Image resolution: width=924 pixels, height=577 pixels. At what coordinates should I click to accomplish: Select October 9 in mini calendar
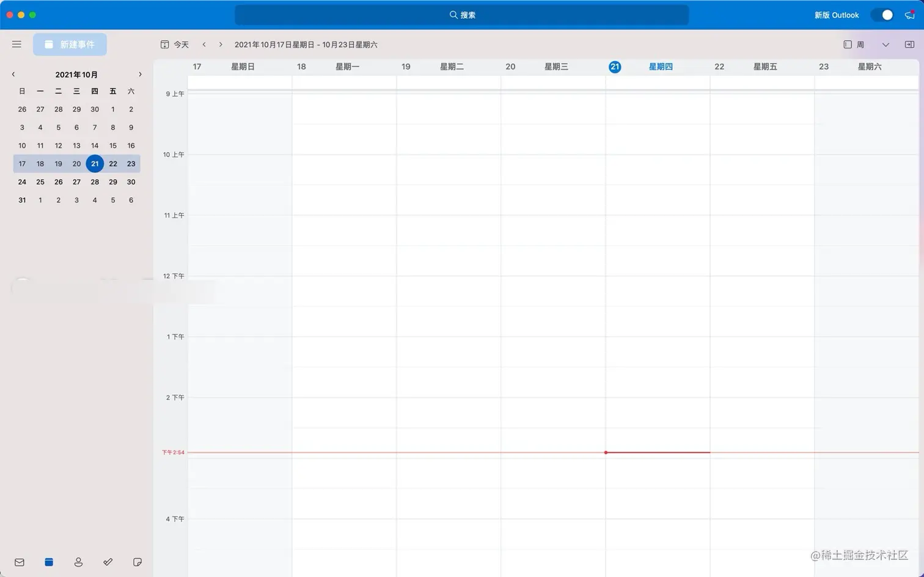click(x=131, y=128)
